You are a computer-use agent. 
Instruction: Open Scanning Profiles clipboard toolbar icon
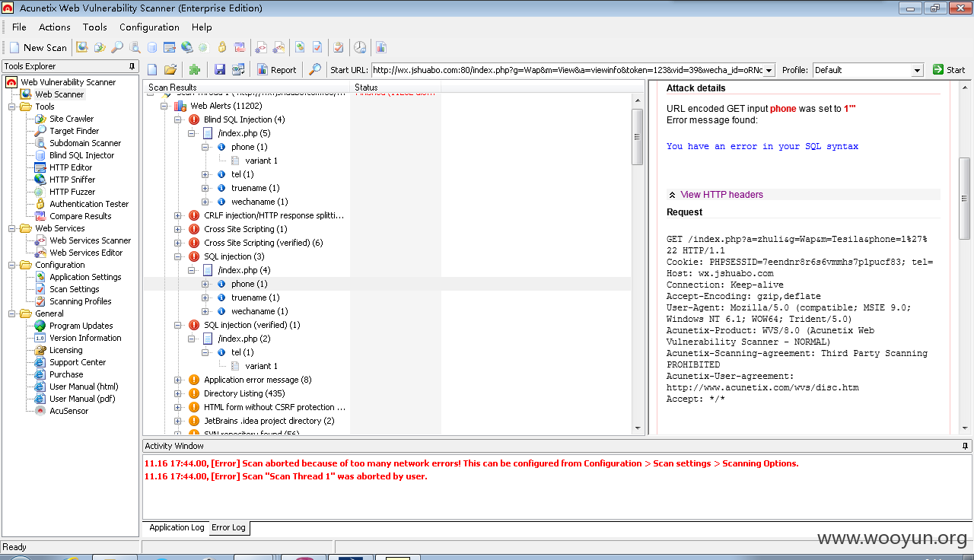pyautogui.click(x=339, y=47)
